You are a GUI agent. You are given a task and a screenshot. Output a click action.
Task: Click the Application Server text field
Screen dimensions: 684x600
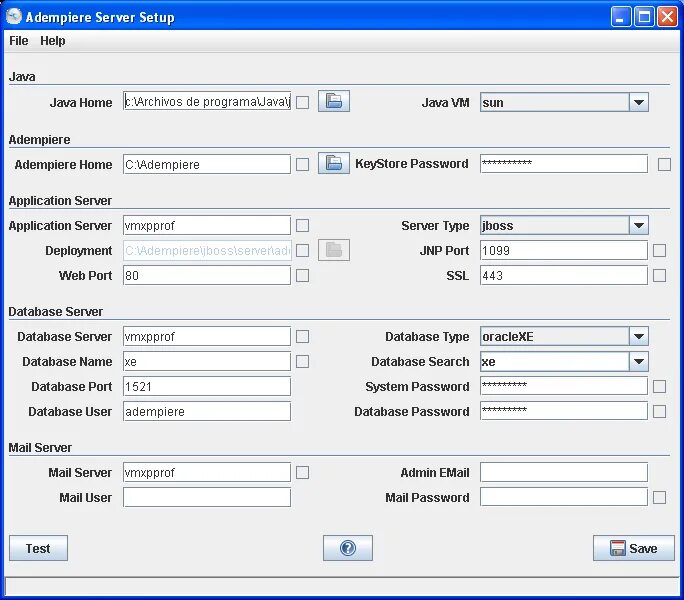(207, 226)
